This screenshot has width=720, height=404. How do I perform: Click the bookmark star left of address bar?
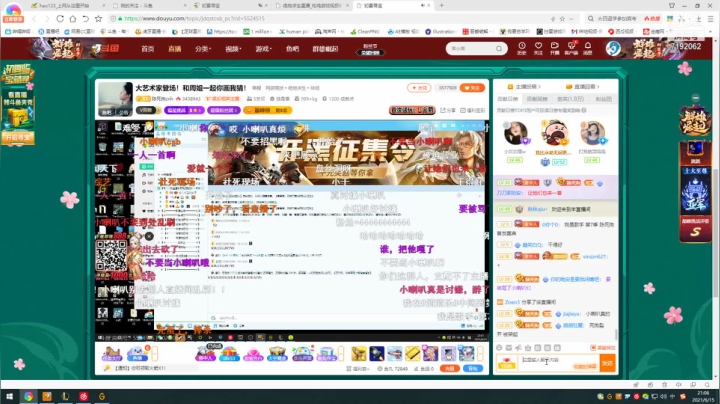98,19
